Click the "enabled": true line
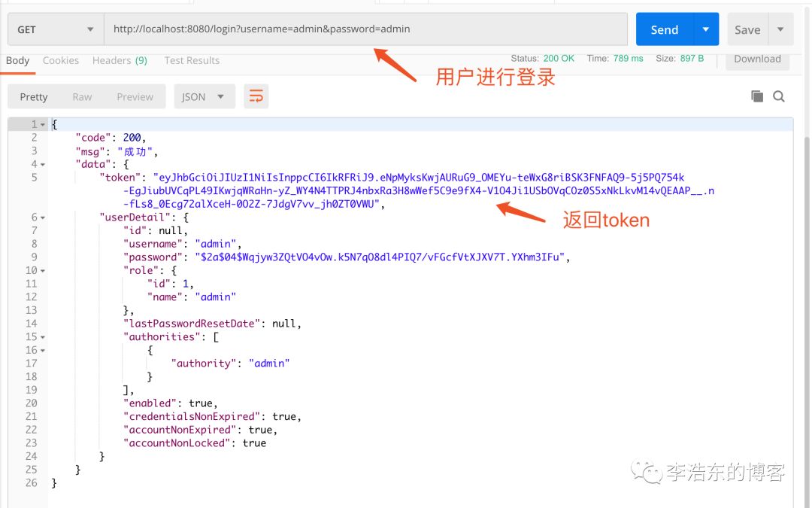This screenshot has width=812, height=508. click(171, 403)
